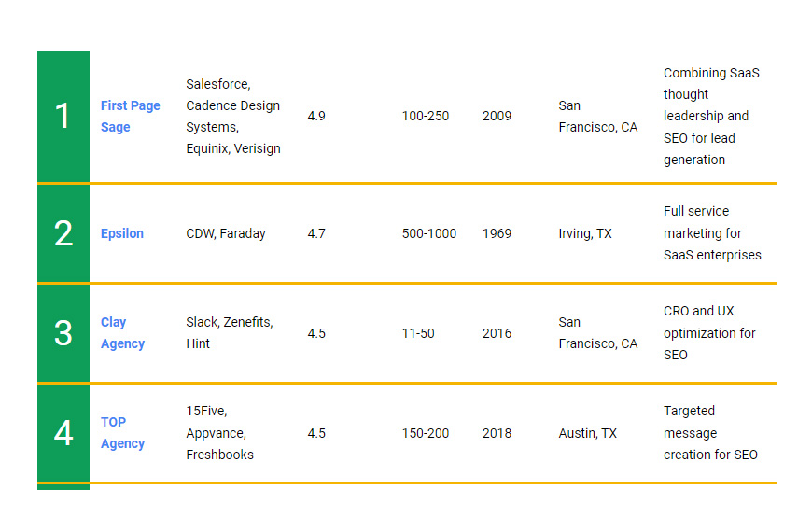Click 'San Francisco, CA' in Clay Agency row

[x=598, y=332]
